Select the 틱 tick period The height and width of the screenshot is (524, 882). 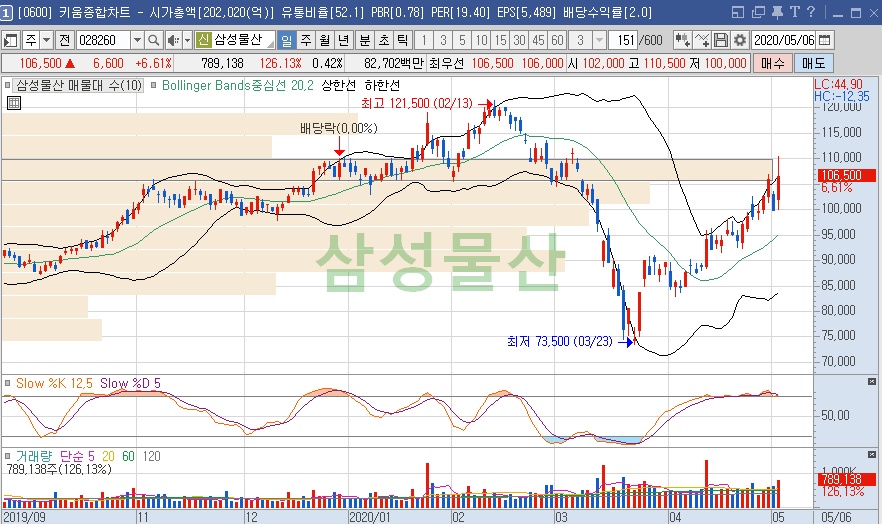point(402,40)
